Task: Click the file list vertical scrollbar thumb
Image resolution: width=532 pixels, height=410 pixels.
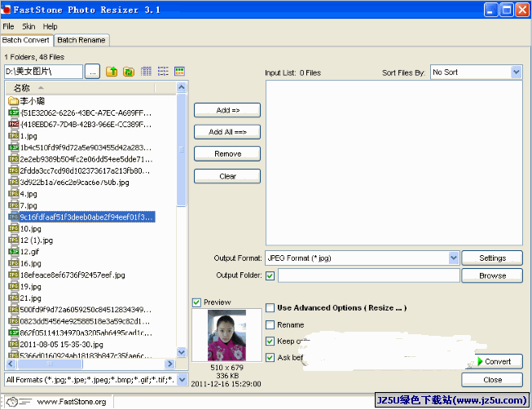Action: coord(182,150)
